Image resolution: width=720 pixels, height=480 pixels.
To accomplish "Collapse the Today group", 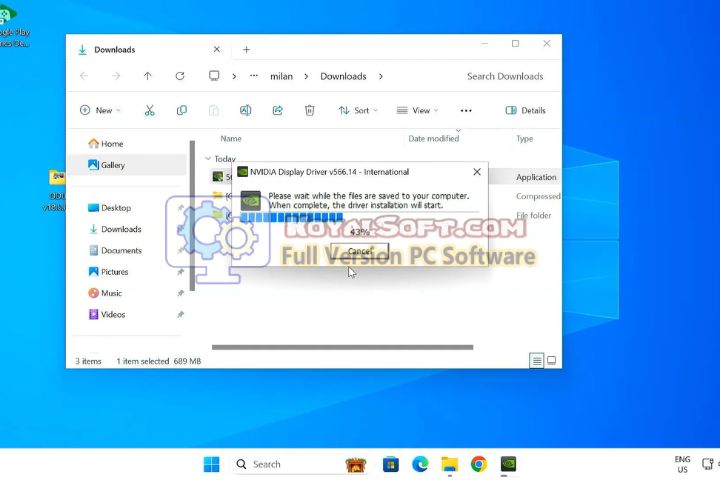I will point(208,158).
